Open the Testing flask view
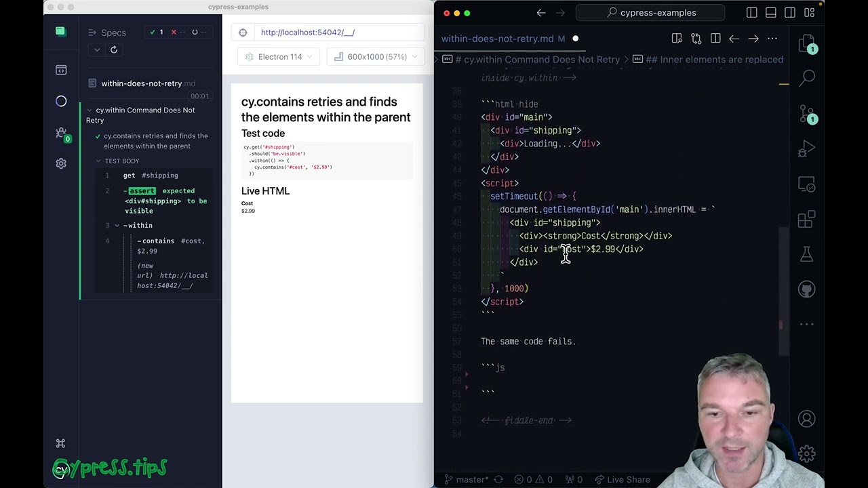Screen dimensions: 868x488 (x=806, y=254)
